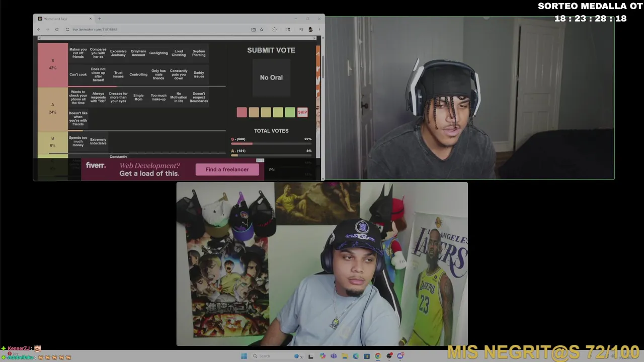Vote green D tier swatch
Image resolution: width=644 pixels, height=362 pixels.
point(290,112)
